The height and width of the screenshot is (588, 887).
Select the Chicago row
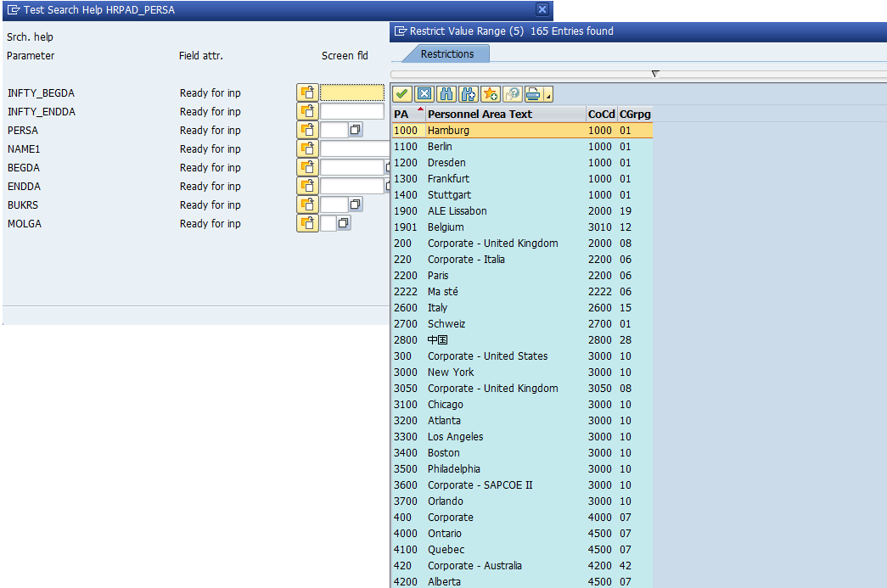[522, 404]
